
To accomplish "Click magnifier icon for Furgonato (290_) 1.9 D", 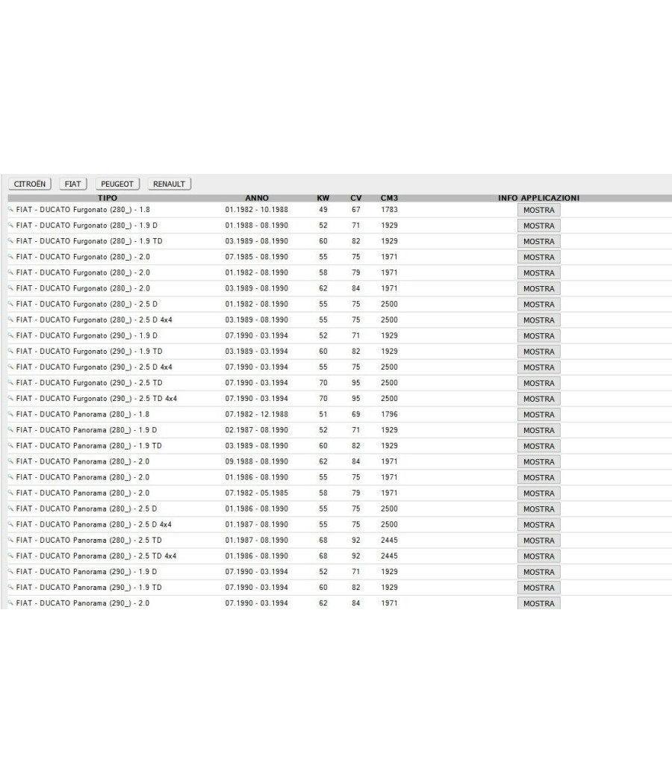I will click(10, 335).
